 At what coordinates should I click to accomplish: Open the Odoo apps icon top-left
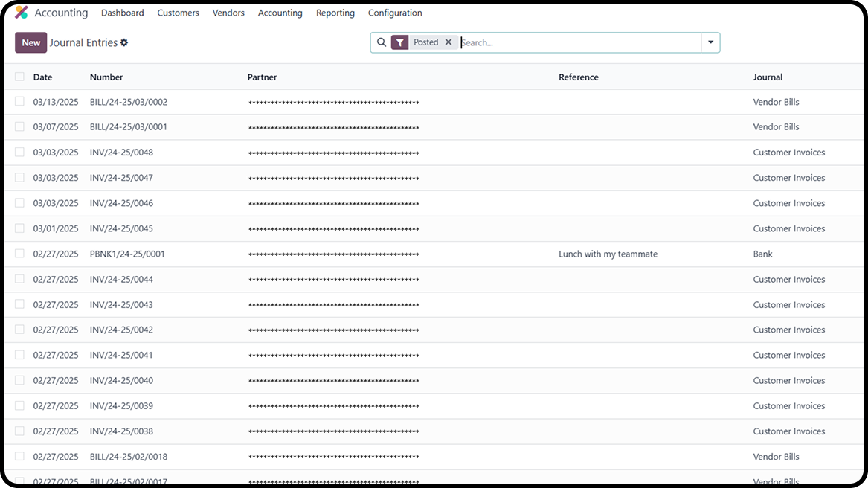point(19,12)
